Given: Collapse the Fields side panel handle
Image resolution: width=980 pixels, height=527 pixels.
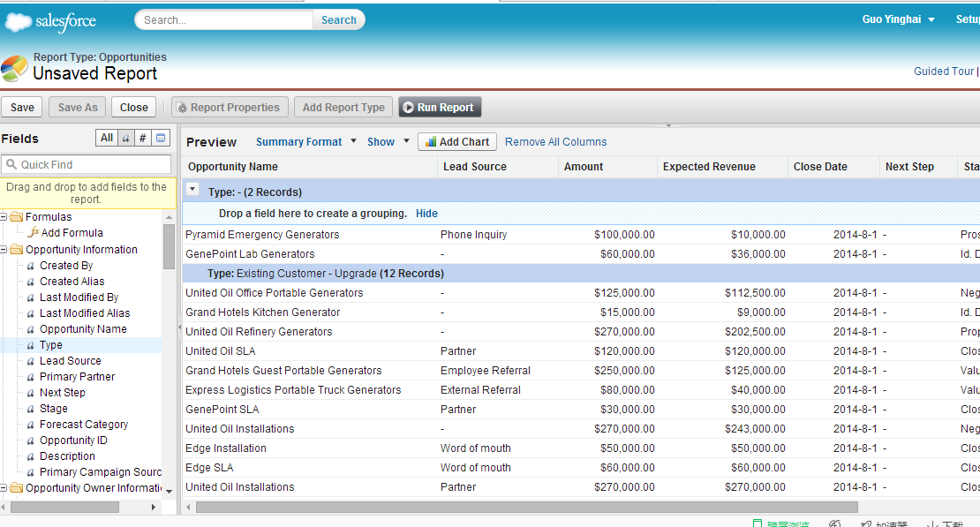Looking at the screenshot, I should click(179, 327).
